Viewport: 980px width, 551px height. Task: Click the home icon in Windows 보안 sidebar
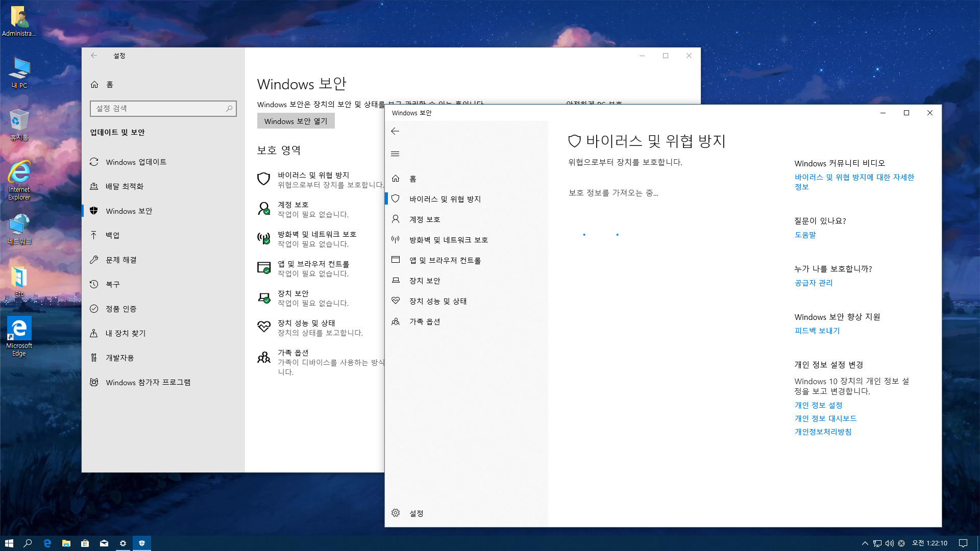[x=396, y=178]
